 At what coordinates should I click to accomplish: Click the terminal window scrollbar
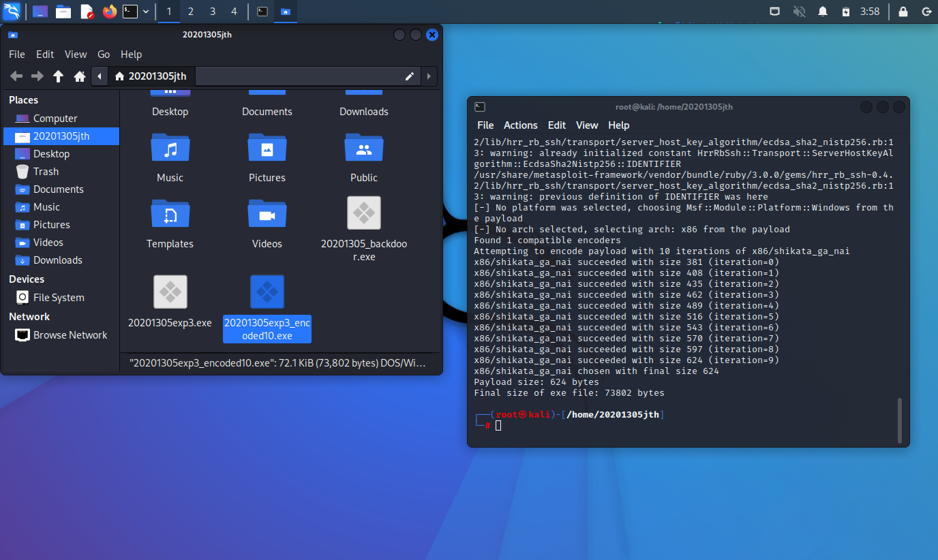tap(900, 420)
